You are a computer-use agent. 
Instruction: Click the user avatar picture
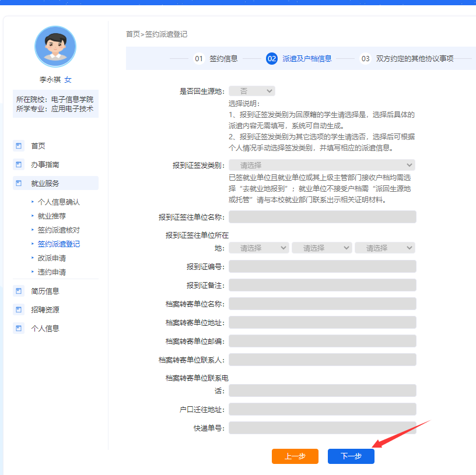click(55, 47)
